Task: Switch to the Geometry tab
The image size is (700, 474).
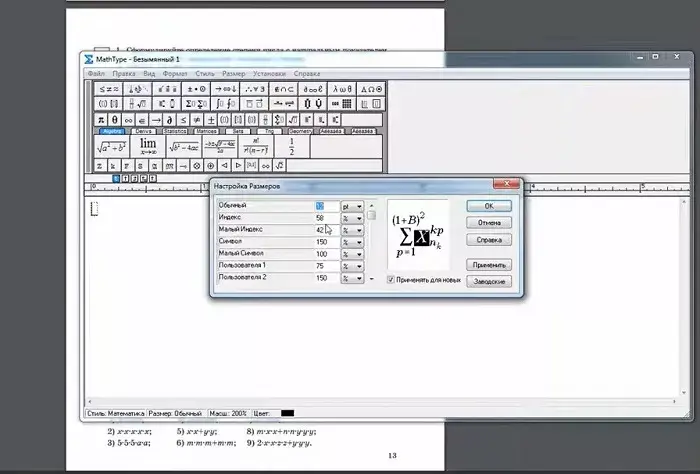Action: click(x=299, y=130)
